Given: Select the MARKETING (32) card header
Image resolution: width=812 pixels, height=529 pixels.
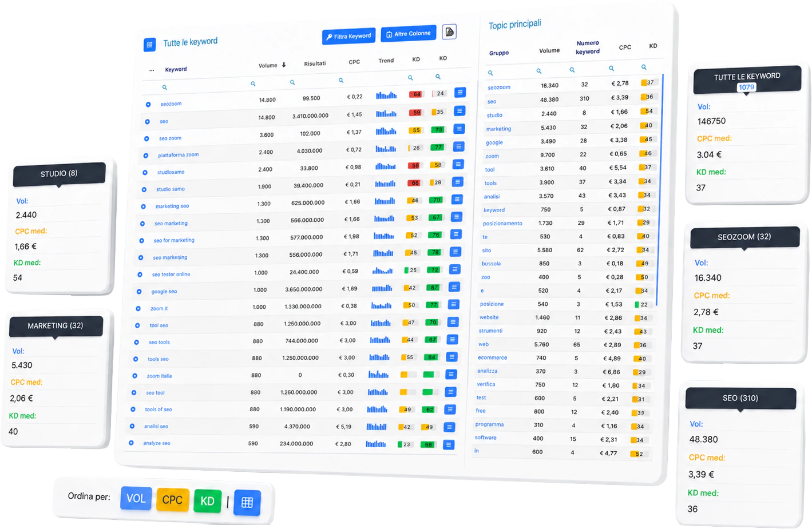Looking at the screenshot, I should [x=56, y=326].
